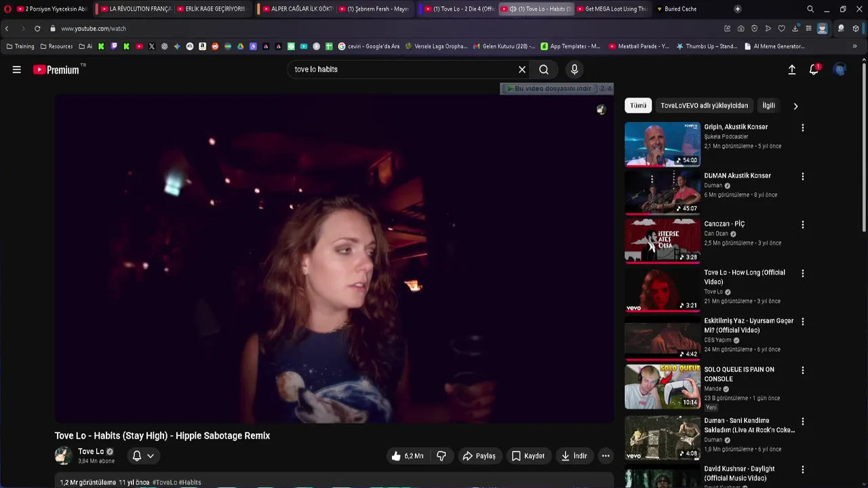Image resolution: width=868 pixels, height=488 pixels.
Task: Start voice search with the microphone
Action: coord(574,69)
